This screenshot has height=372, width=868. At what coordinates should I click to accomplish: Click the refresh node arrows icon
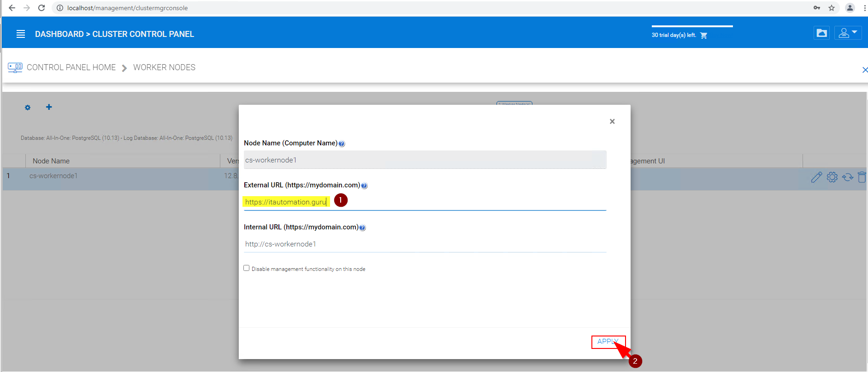click(x=848, y=177)
